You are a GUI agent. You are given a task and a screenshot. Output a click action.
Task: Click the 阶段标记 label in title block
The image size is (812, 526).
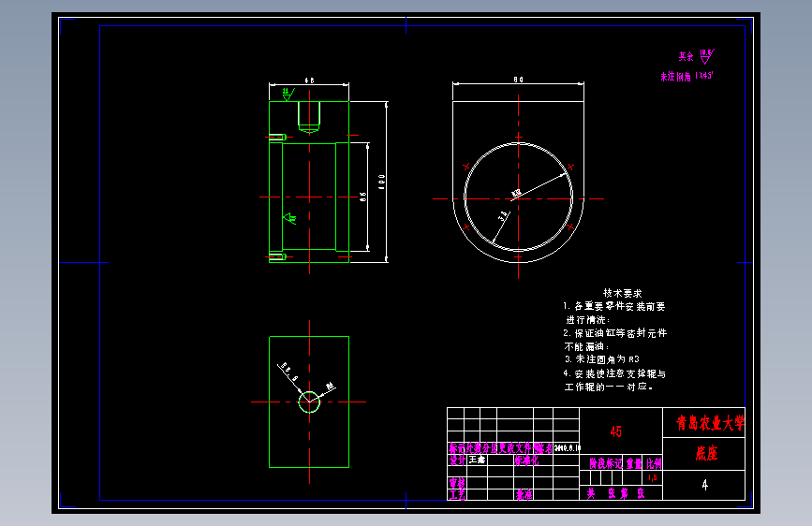point(605,463)
